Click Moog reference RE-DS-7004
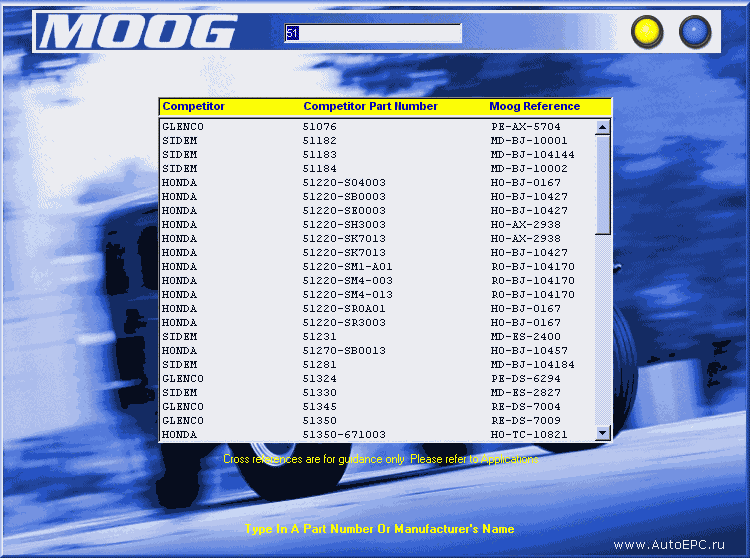 (x=526, y=406)
